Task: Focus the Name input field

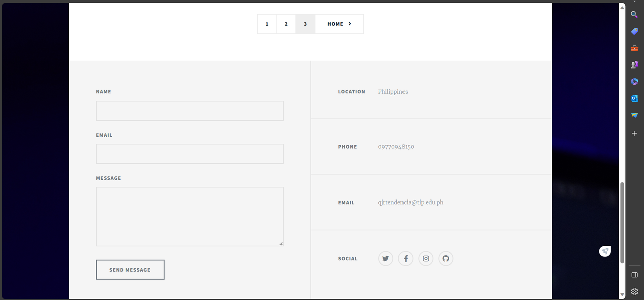Action: [190, 111]
